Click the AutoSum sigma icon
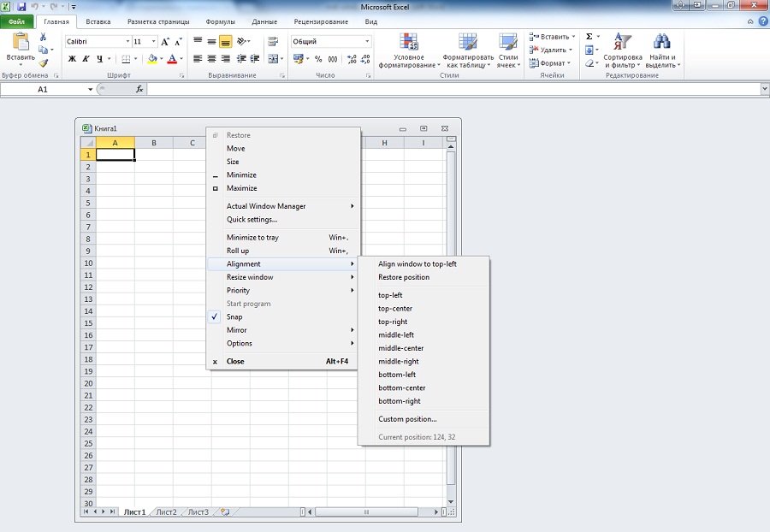This screenshot has height=532, width=770. click(x=589, y=37)
